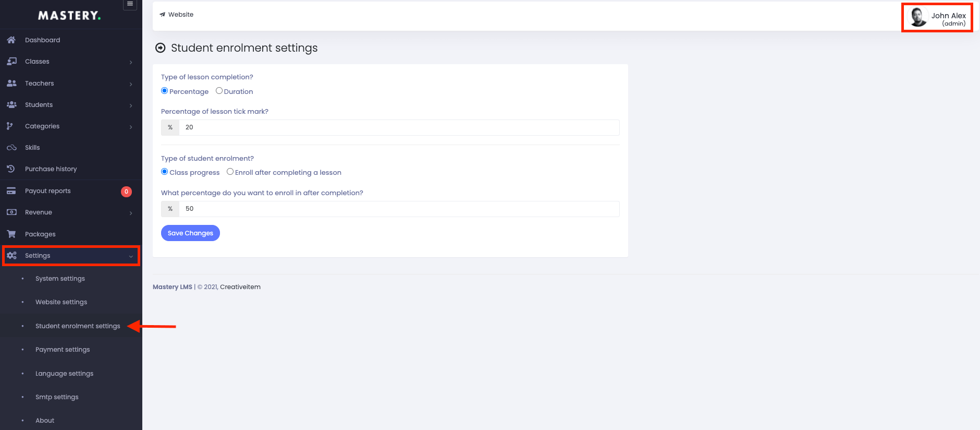Click the Skills icon in sidebar
The width and height of the screenshot is (980, 430).
coord(11,148)
